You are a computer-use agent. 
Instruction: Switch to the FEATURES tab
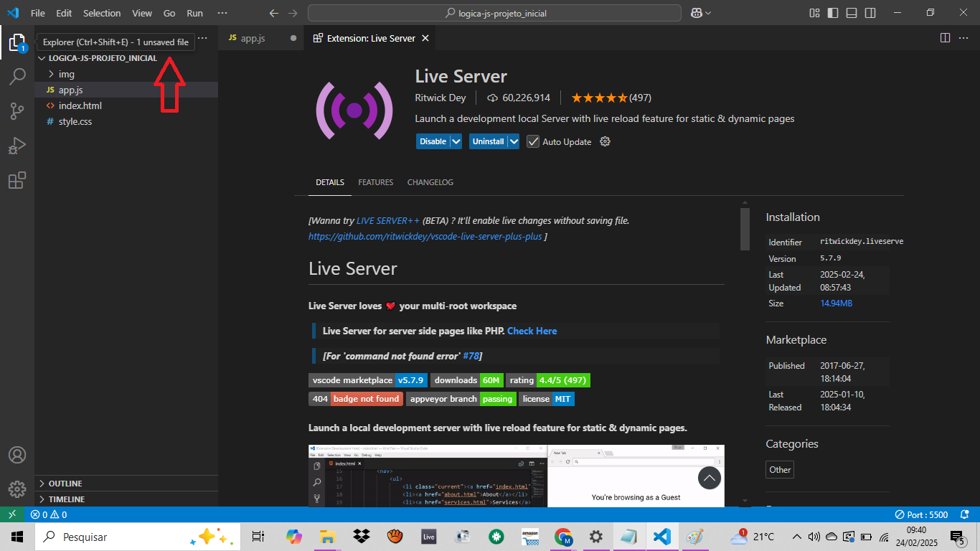[x=376, y=182]
